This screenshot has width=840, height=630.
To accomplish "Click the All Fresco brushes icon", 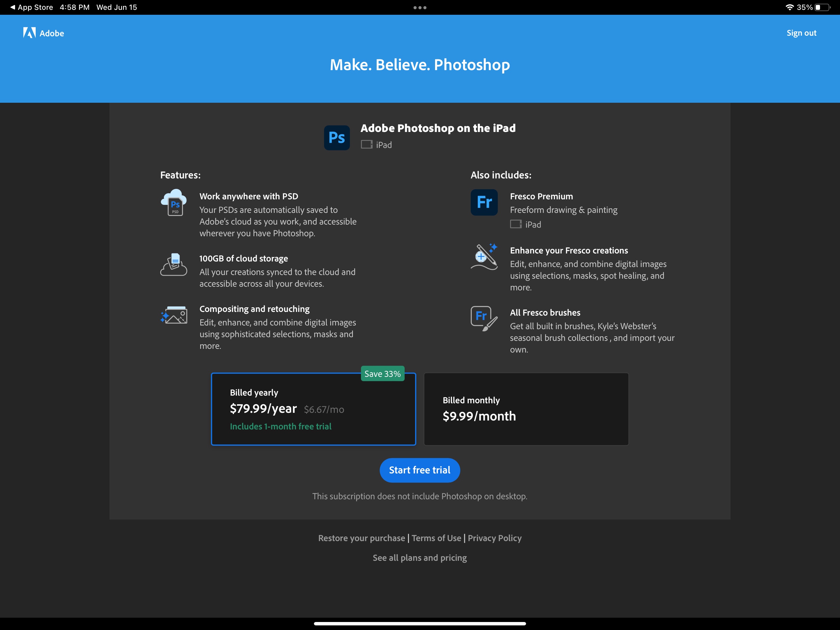I will coord(484,318).
